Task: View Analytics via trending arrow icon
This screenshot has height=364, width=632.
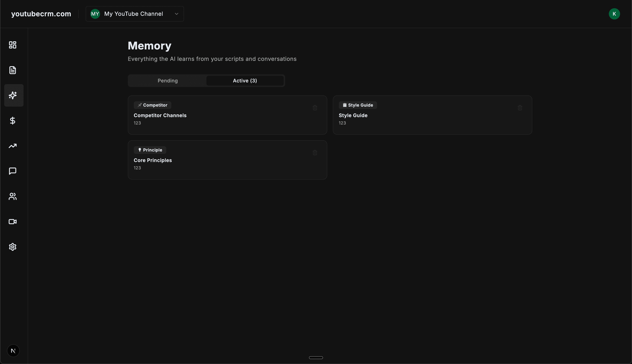Action: (12, 146)
